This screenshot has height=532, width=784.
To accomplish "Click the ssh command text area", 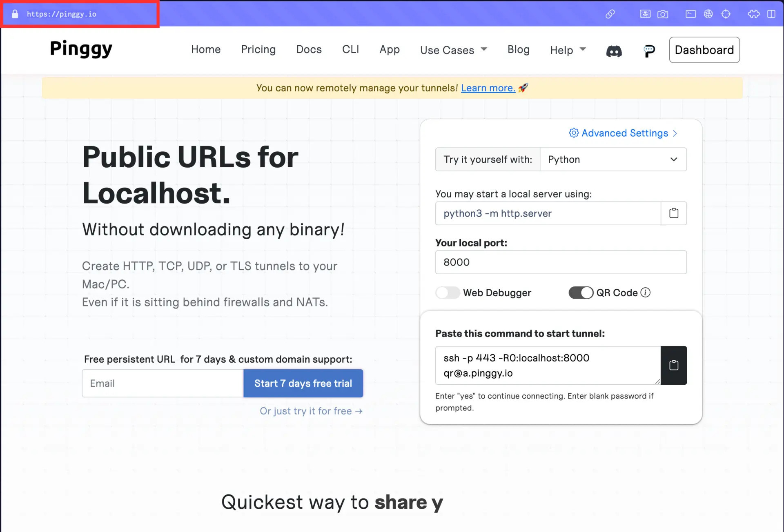I will tap(548, 365).
